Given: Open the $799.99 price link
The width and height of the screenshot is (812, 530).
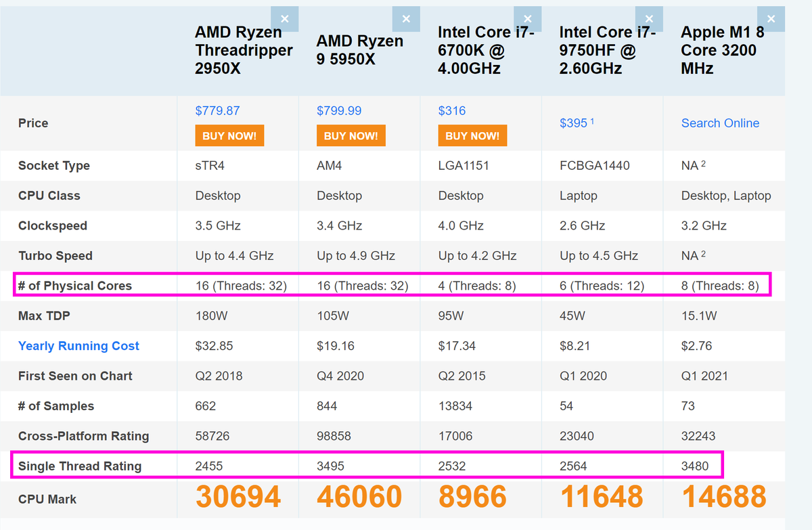Looking at the screenshot, I should pos(339,110).
